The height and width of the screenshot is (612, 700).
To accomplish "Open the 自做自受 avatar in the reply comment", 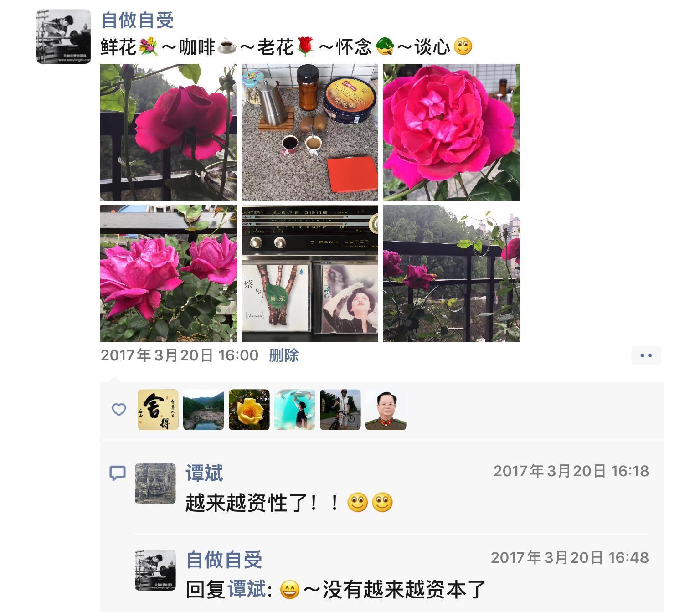I will [x=155, y=570].
